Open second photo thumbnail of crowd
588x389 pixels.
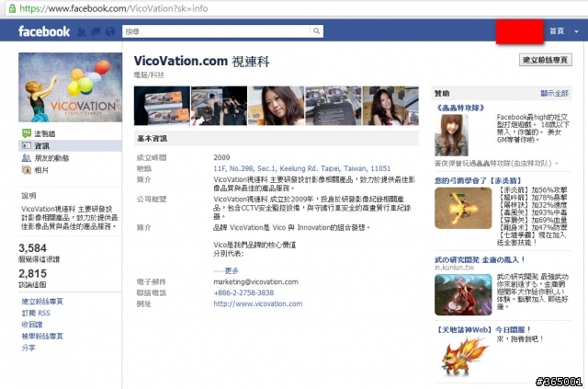(x=219, y=106)
